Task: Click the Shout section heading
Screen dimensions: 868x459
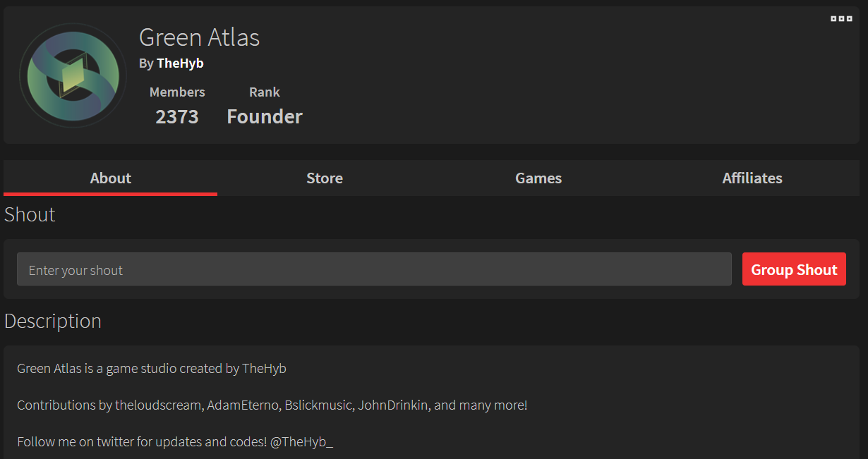Action: click(x=30, y=214)
